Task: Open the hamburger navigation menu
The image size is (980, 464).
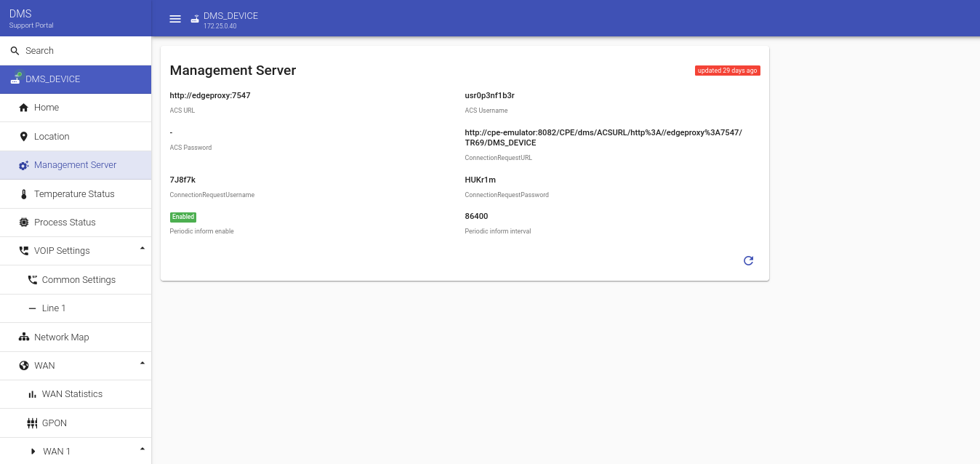Action: pos(175,19)
